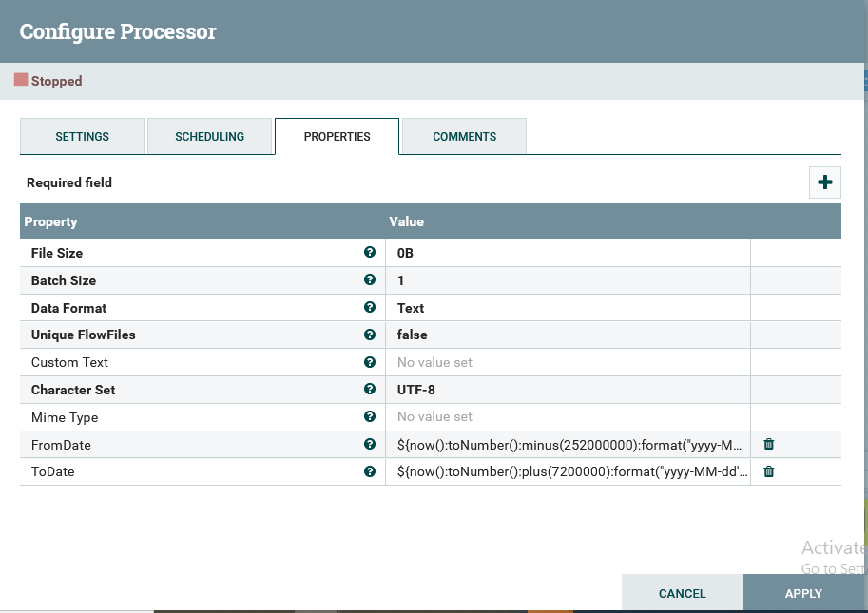The width and height of the screenshot is (868, 613).
Task: Select the Data Format property name
Action: pos(68,308)
